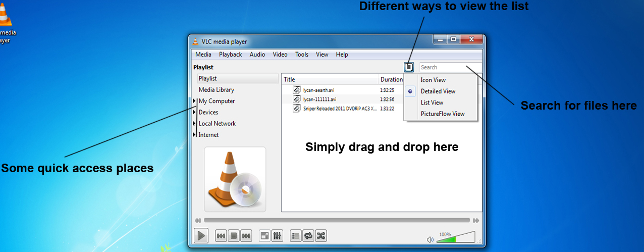Toggle the loop/repeat mode button
Viewport: 644px width, 252px height.
tap(308, 235)
